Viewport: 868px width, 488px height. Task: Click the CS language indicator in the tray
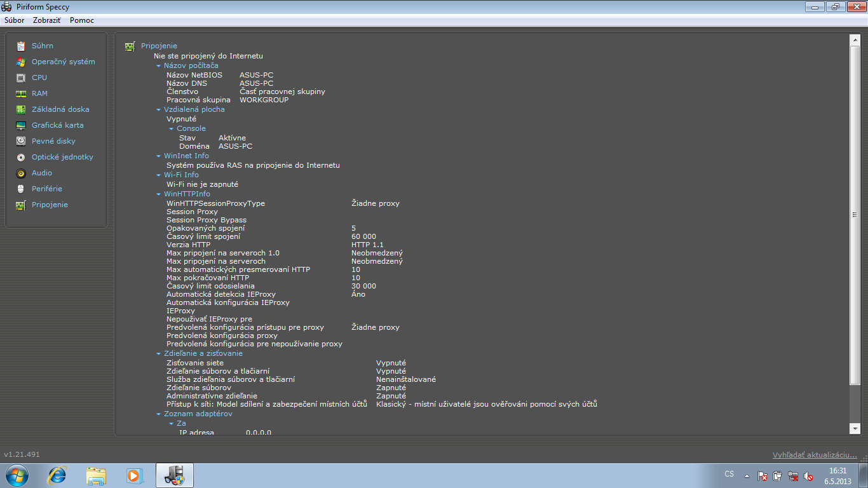pyautogui.click(x=729, y=474)
